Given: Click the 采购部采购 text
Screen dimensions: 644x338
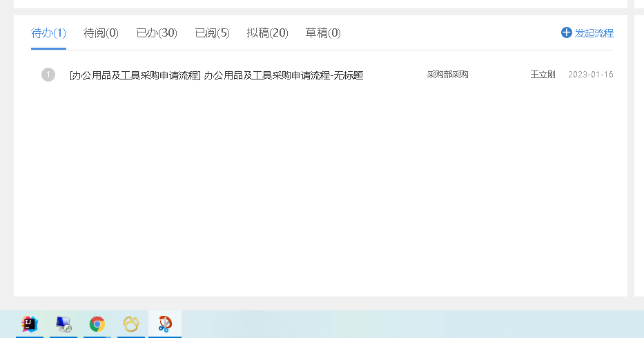Looking at the screenshot, I should [448, 75].
